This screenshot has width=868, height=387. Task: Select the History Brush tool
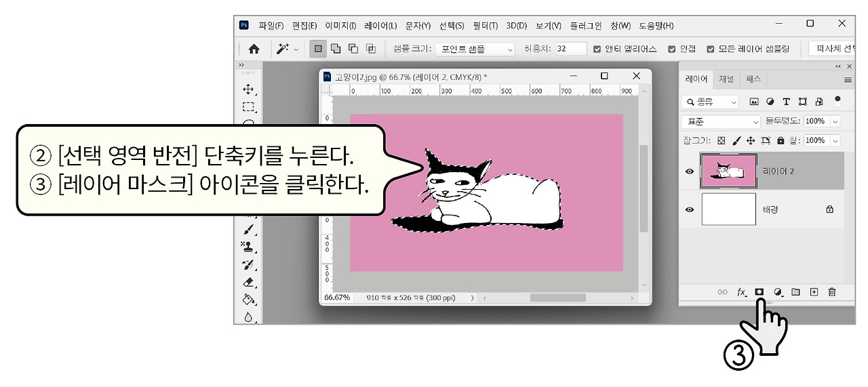[248, 264]
